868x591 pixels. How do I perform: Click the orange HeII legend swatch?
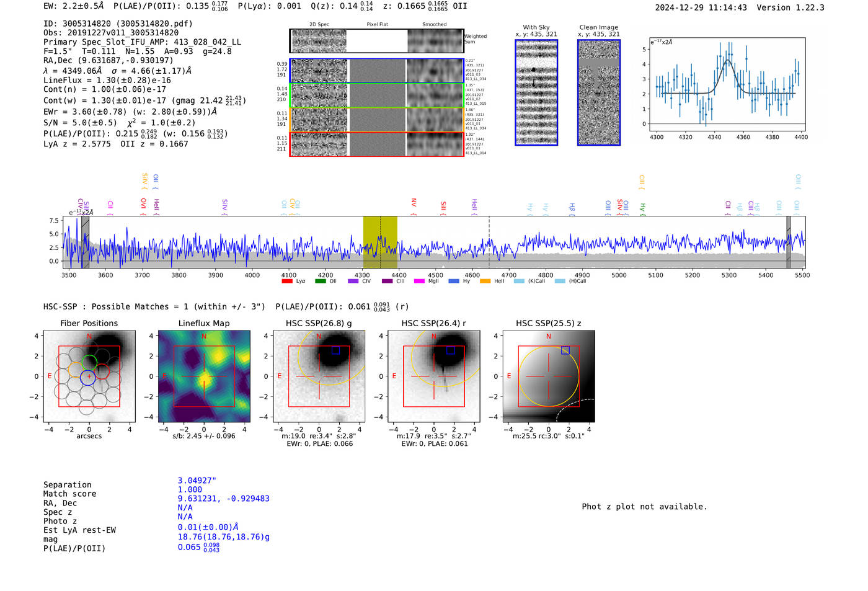(x=485, y=282)
